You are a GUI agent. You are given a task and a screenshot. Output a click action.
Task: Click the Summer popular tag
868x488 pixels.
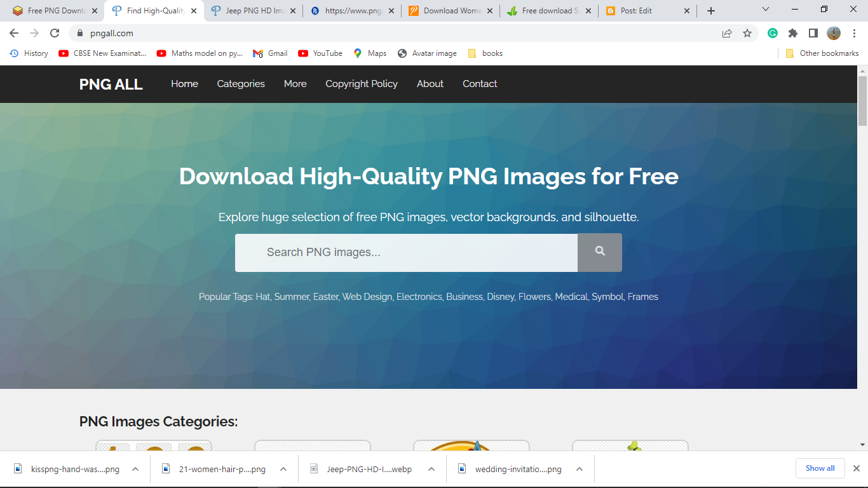292,297
